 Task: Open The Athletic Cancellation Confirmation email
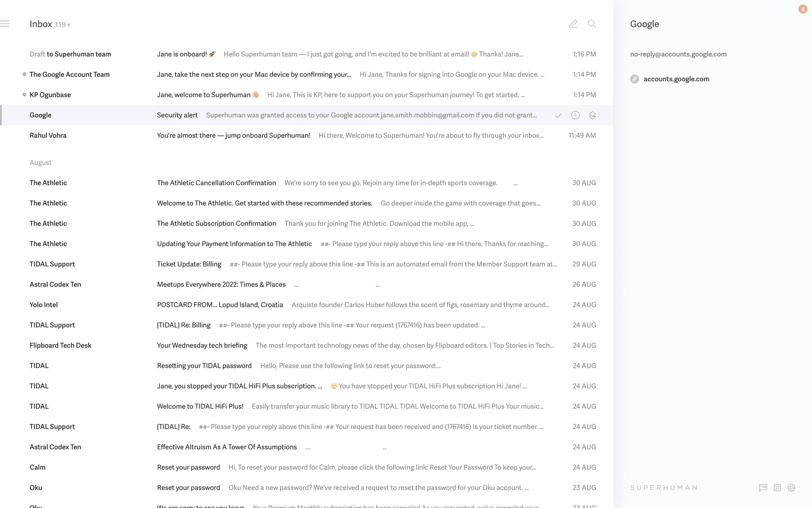point(216,183)
